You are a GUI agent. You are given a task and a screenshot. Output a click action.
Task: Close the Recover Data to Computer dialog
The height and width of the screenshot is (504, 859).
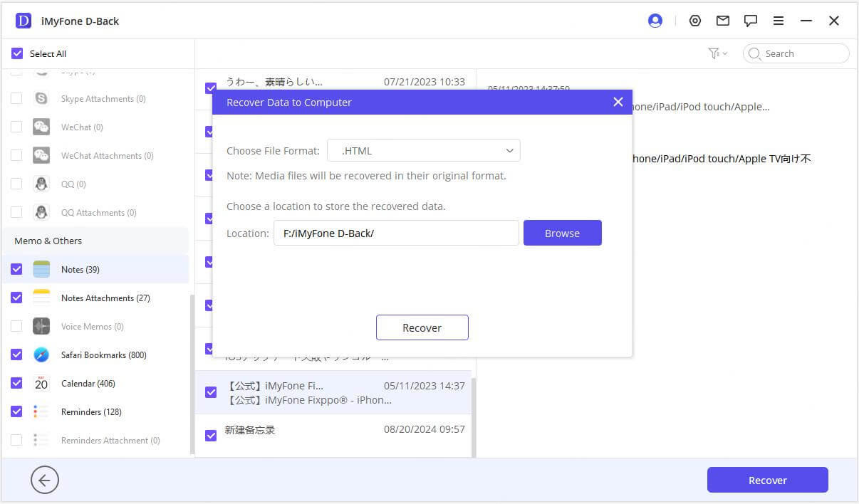618,102
